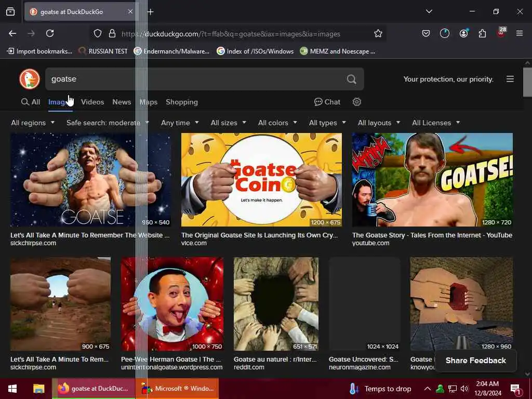The height and width of the screenshot is (399, 532).
Task: Expand the Any time filter
Action: click(x=180, y=123)
